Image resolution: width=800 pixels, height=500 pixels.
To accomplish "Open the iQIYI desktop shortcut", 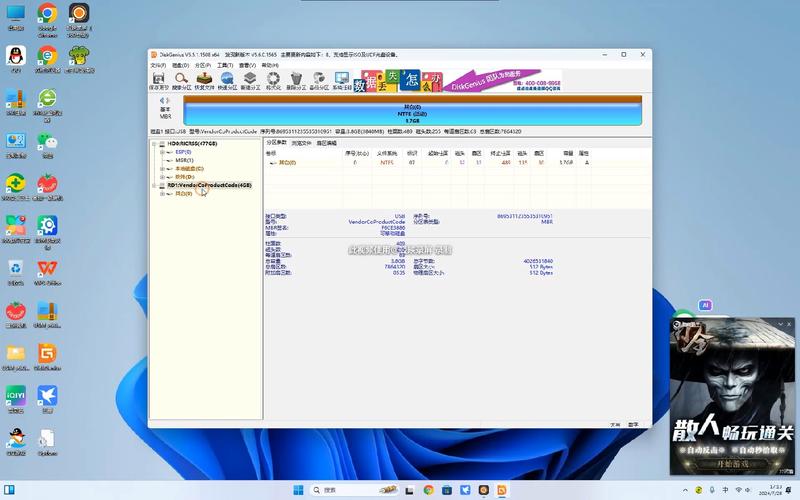I will 16,399.
